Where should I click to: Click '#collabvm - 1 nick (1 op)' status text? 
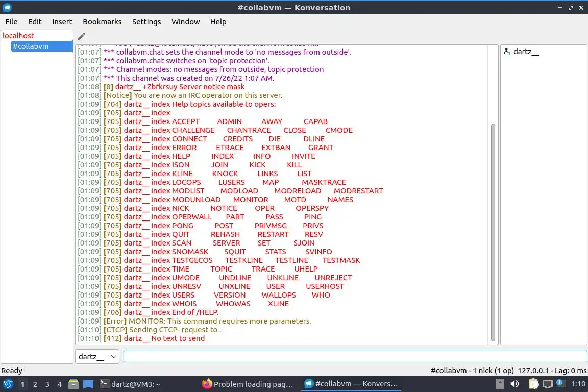click(x=472, y=371)
